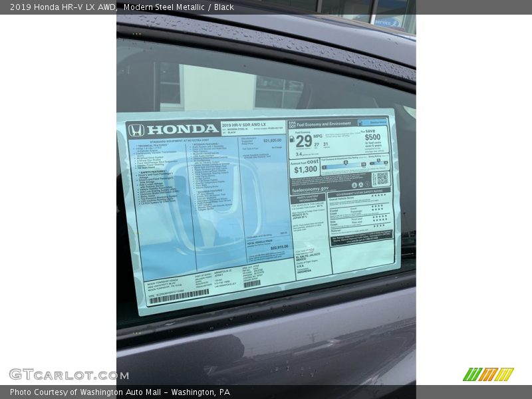
Task: Click the '$22,915.00' total vehicle price
Action: [279, 247]
